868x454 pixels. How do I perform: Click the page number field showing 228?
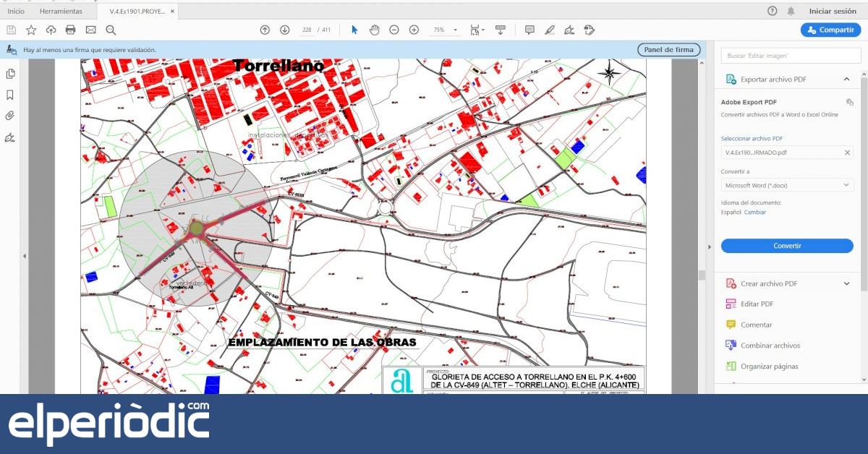(x=307, y=30)
